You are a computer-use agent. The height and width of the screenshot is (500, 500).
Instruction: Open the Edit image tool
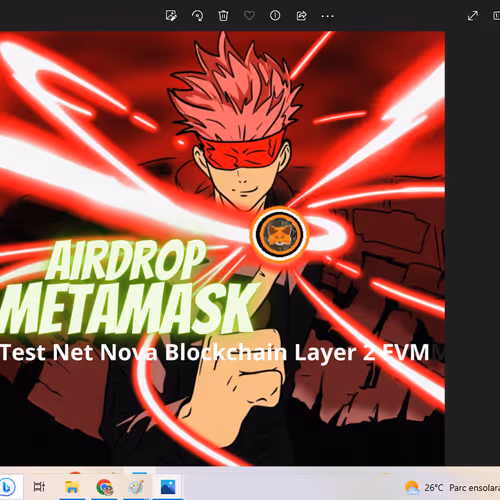click(171, 15)
